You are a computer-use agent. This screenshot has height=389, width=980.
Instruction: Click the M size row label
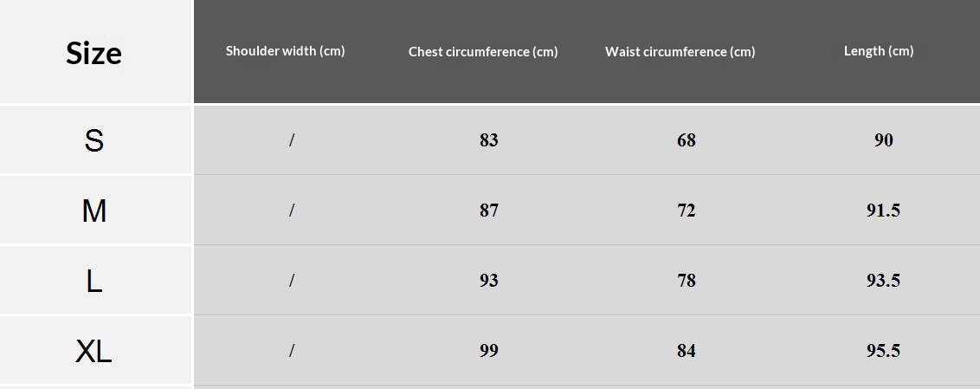[94, 211]
